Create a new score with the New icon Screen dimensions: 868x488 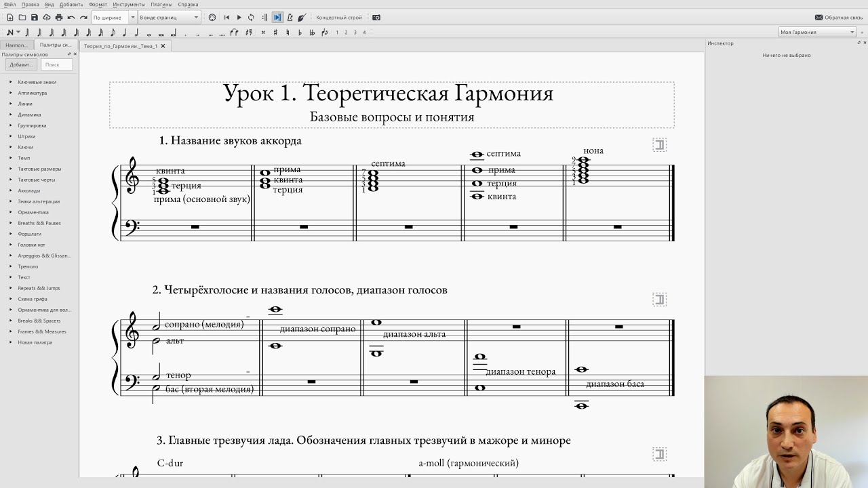coord(9,18)
